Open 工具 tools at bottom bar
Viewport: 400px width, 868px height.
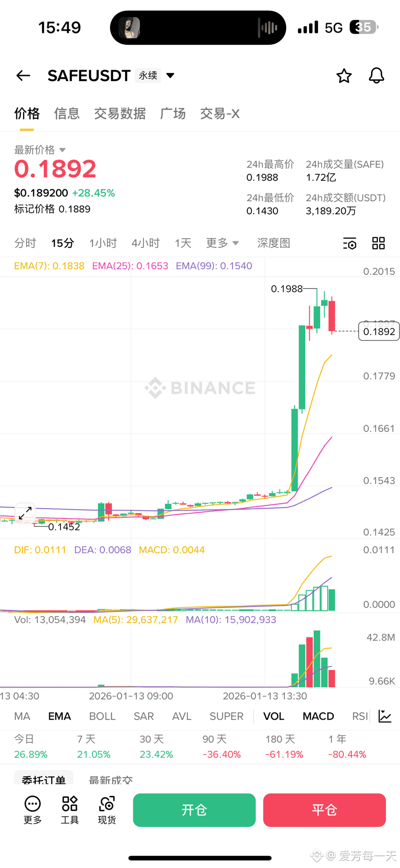(70, 810)
